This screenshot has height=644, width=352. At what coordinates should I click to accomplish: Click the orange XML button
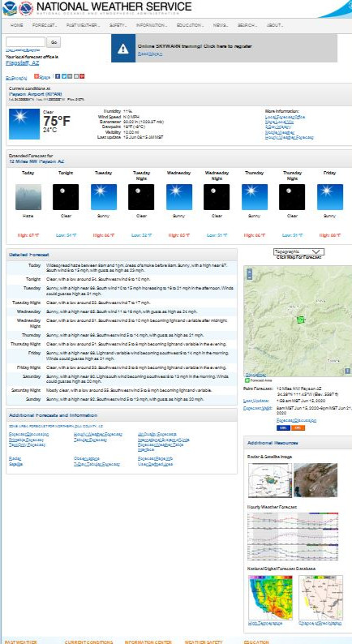[x=298, y=427]
